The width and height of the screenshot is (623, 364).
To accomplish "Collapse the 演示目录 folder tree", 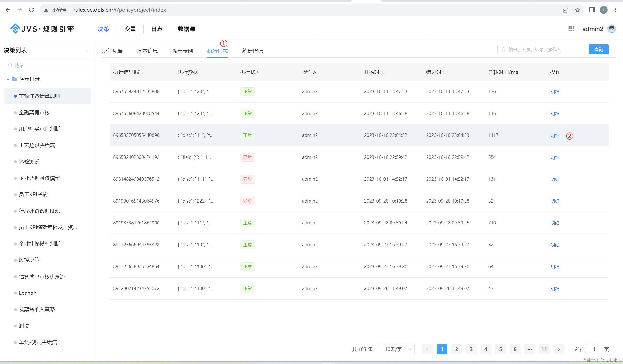I will point(8,79).
